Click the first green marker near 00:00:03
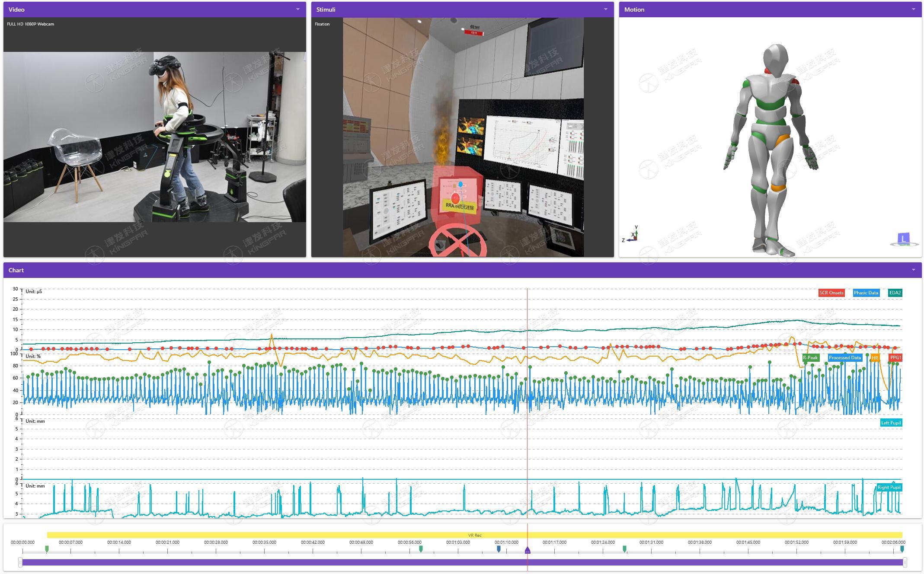The image size is (924, 574). pyautogui.click(x=47, y=548)
